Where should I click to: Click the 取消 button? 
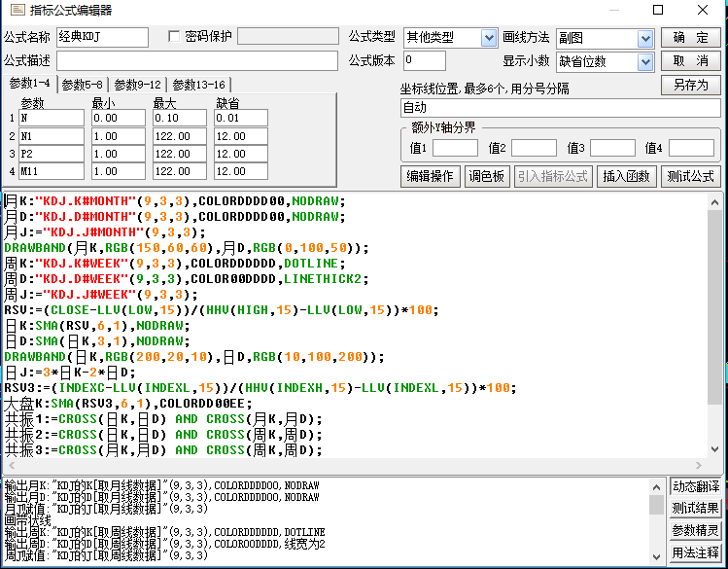691,61
